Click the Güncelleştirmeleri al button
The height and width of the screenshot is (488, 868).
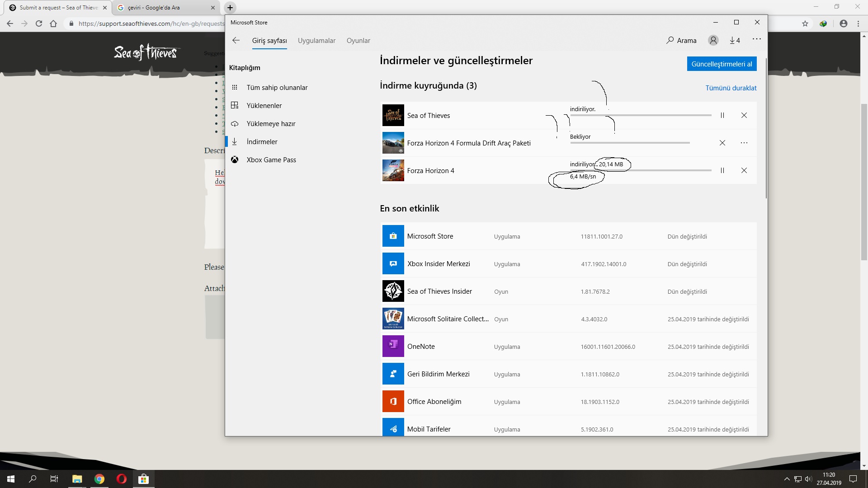[x=722, y=64]
